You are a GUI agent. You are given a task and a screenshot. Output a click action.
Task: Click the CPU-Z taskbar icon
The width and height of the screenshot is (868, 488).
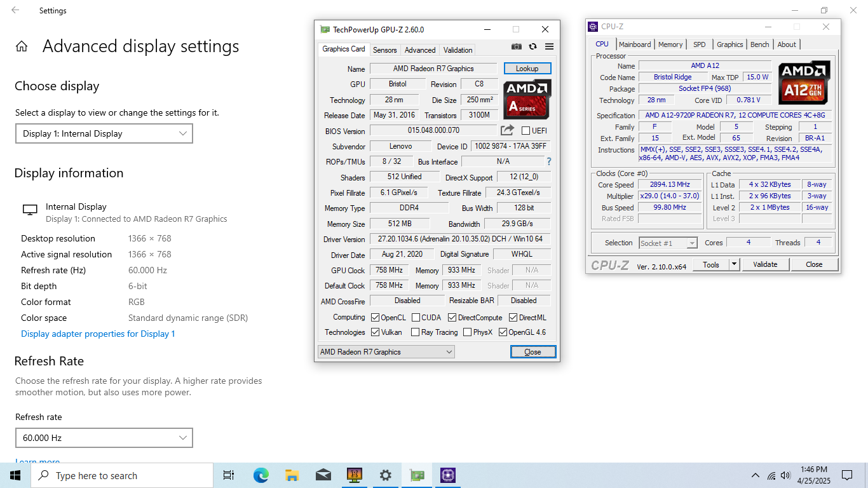coord(447,475)
